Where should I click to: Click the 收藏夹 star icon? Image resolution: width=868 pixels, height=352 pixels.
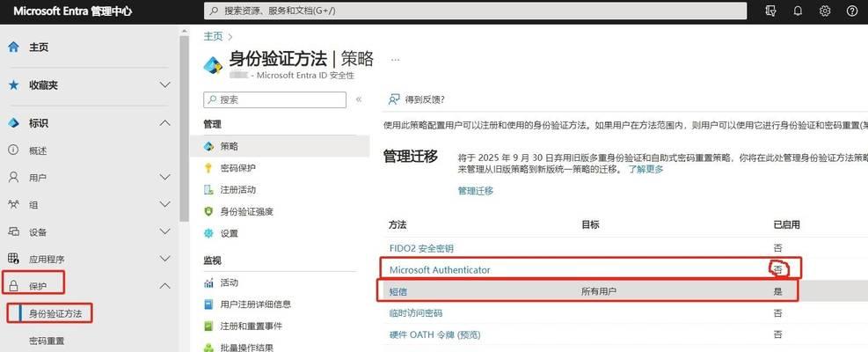point(14,85)
